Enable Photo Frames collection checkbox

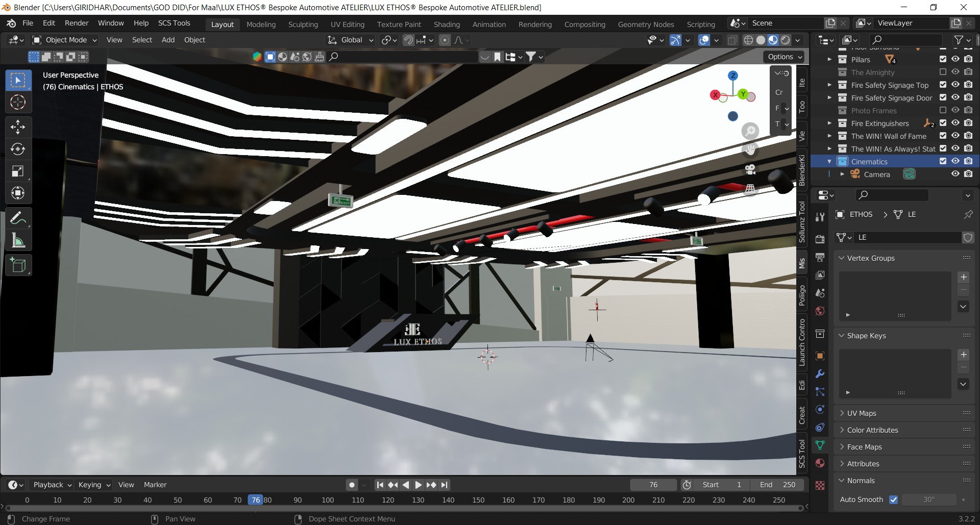(x=943, y=110)
